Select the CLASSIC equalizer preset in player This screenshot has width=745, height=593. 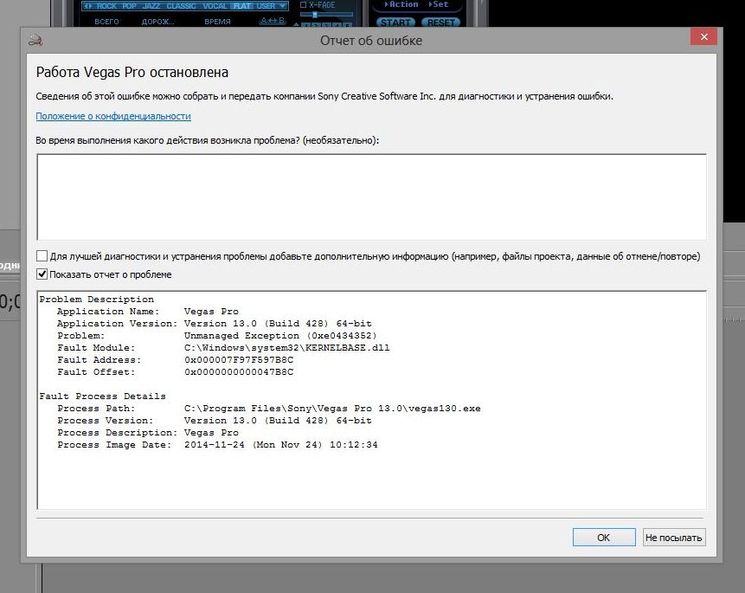click(x=181, y=6)
